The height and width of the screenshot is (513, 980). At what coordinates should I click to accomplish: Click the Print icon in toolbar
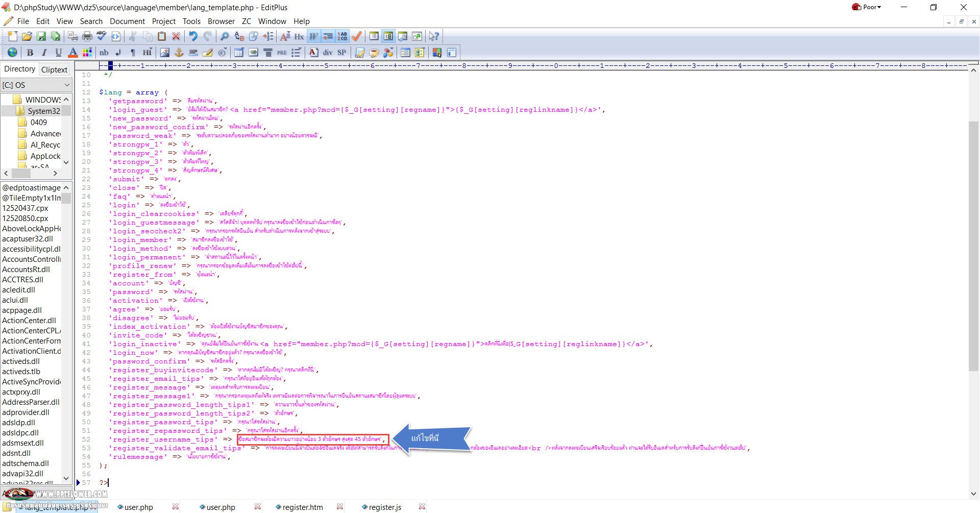(x=87, y=36)
